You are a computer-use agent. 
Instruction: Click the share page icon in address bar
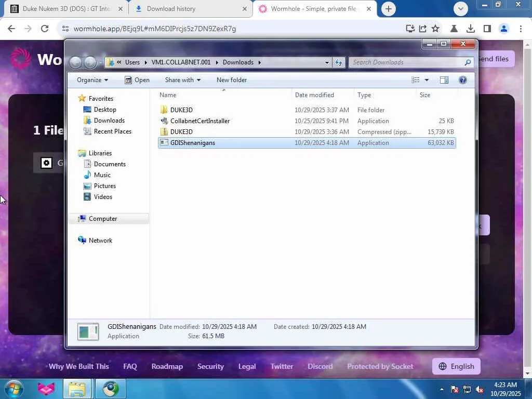(x=423, y=29)
